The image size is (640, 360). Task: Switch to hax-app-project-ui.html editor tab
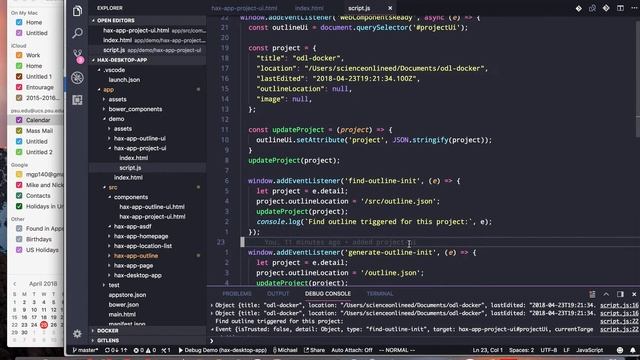click(x=244, y=8)
